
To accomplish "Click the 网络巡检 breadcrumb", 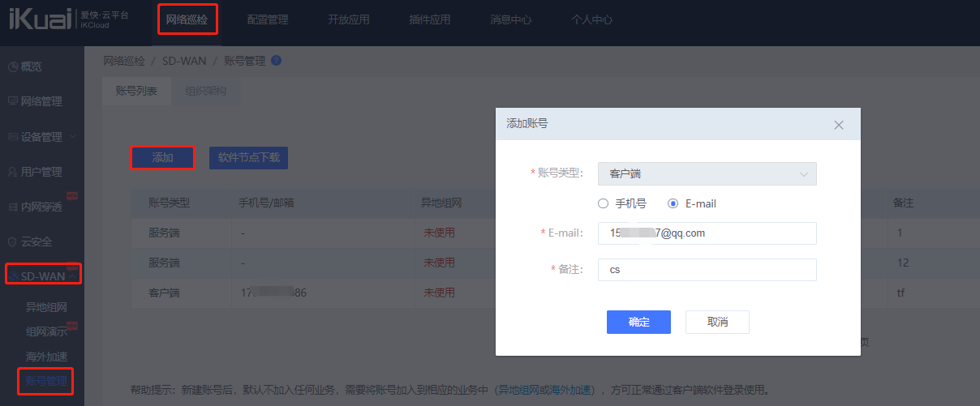I will pyautogui.click(x=124, y=60).
